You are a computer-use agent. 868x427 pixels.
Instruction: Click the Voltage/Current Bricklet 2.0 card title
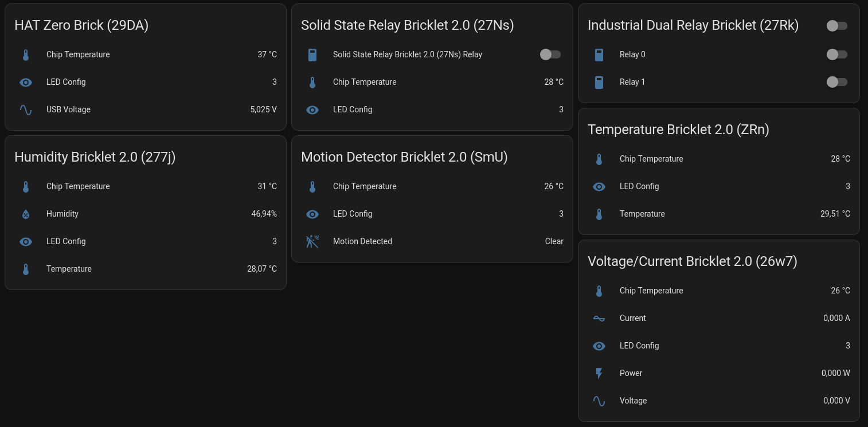point(692,261)
